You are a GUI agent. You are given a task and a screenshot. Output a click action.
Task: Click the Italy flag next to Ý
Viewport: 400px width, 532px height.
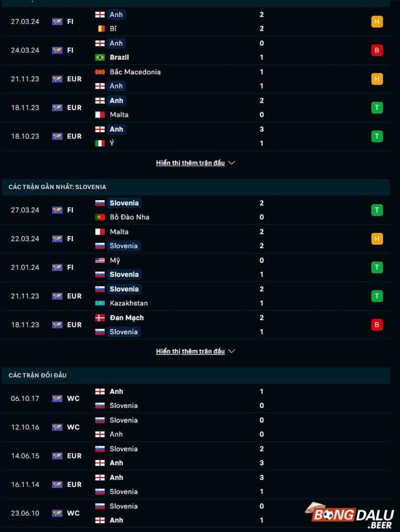100,143
